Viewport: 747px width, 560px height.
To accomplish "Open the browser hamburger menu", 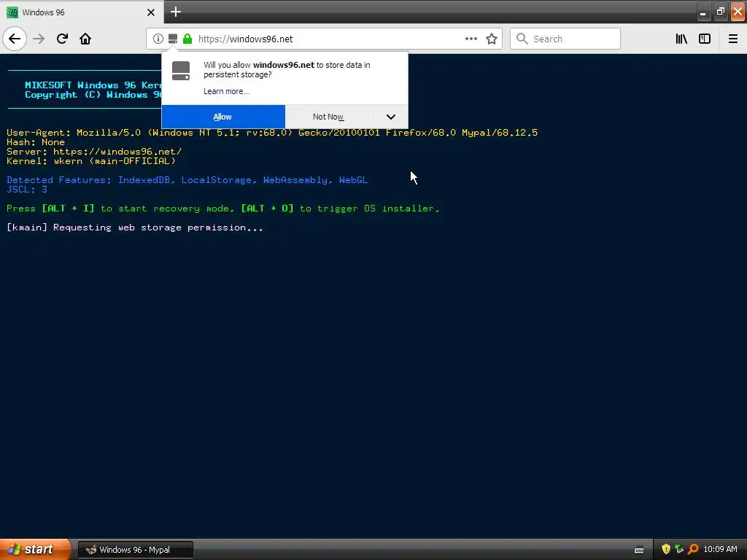I will tap(732, 39).
